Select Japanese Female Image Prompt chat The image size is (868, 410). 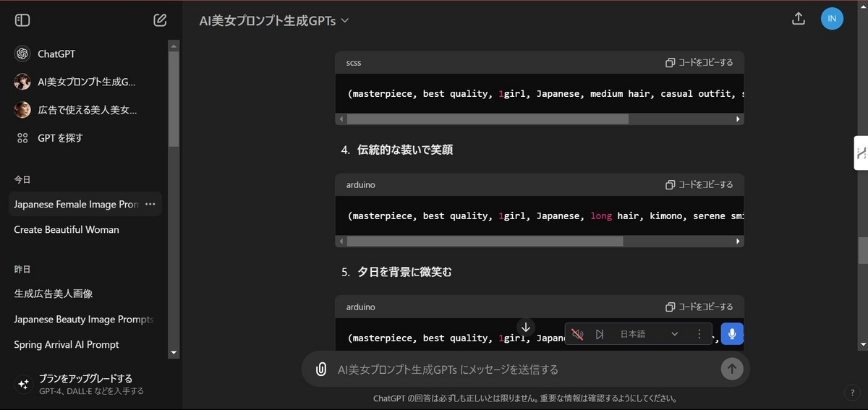pyautogui.click(x=76, y=205)
